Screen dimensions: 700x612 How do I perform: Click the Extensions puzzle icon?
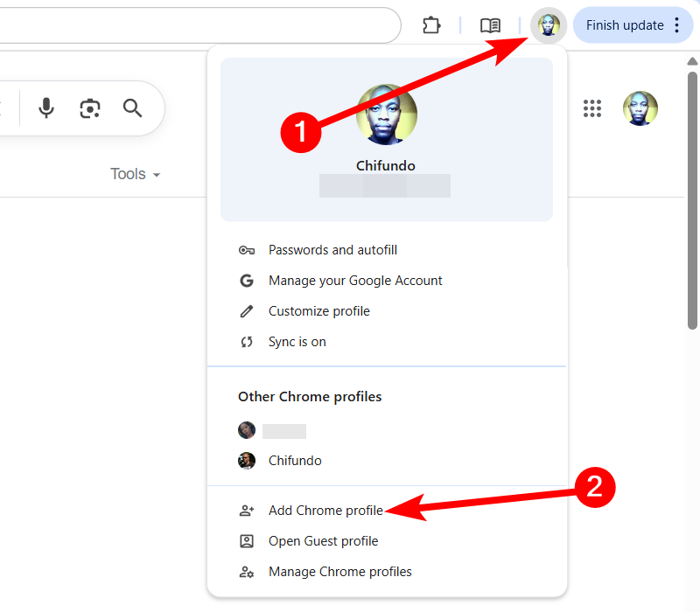tap(431, 25)
